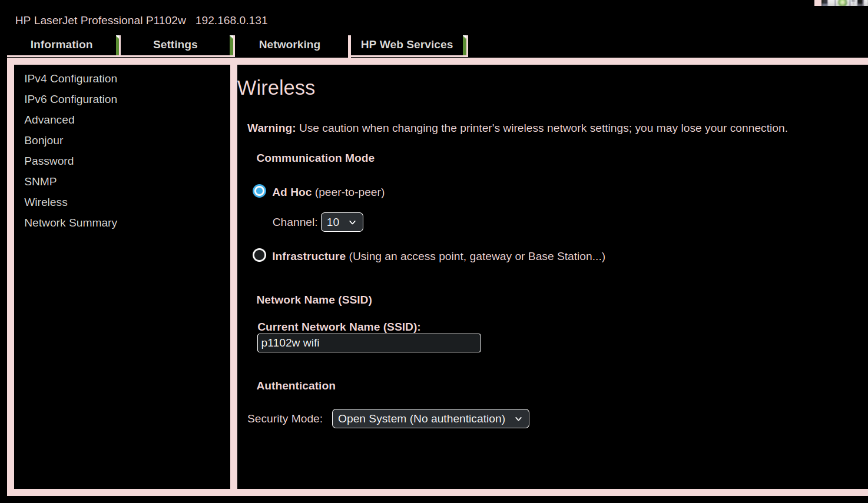Click the Wireless link in the sidebar
Viewport: 868px width, 503px height.
[x=46, y=202]
